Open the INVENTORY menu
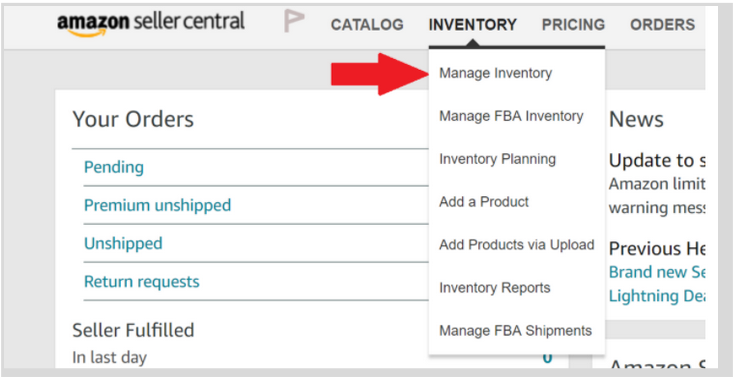735x383 pixels. (472, 24)
